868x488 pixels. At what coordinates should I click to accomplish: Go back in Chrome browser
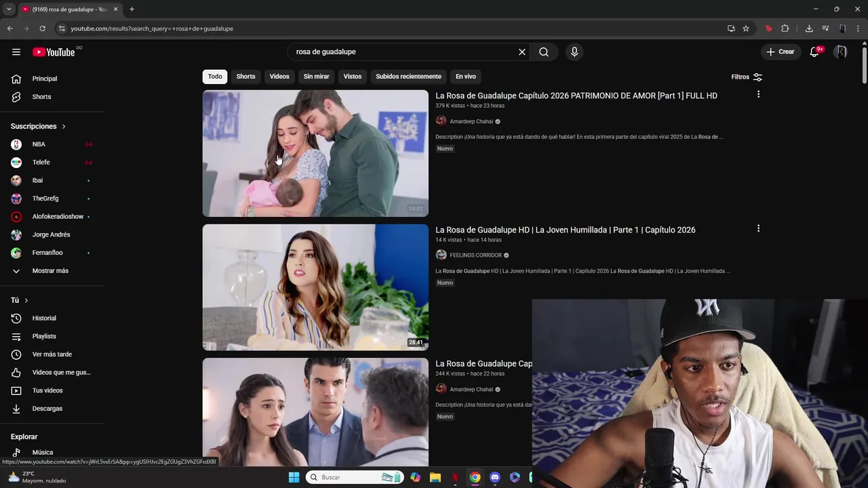[x=9, y=28]
